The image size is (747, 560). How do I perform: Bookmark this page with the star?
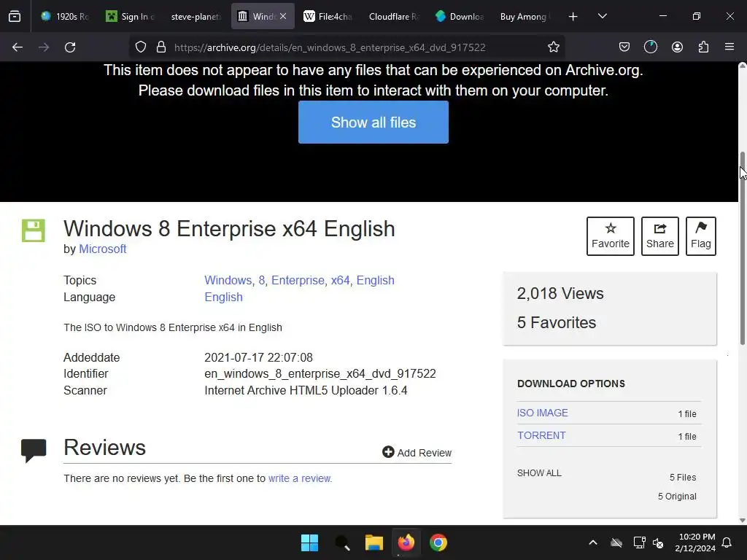pyautogui.click(x=553, y=47)
